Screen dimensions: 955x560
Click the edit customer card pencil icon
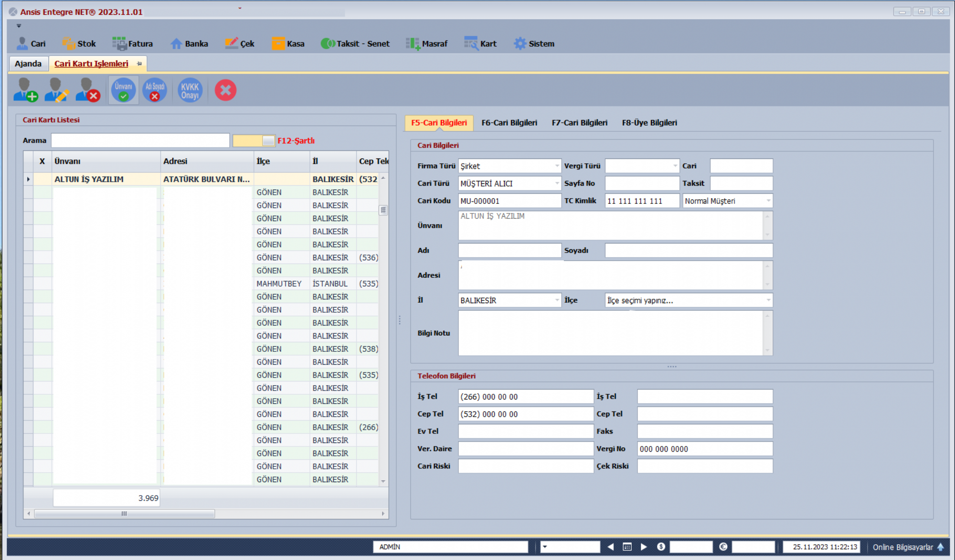point(57,90)
